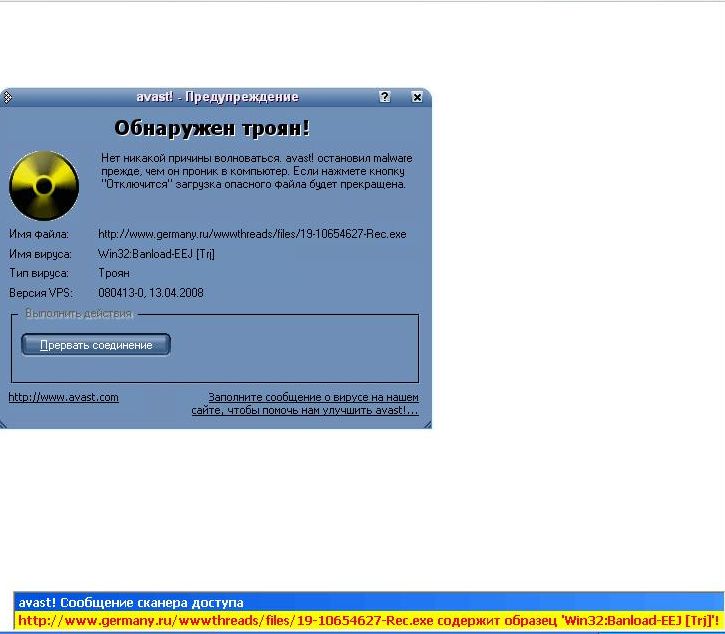This screenshot has height=634, width=725.
Task: Click the radioactive disc warning icon
Action: 44,186
